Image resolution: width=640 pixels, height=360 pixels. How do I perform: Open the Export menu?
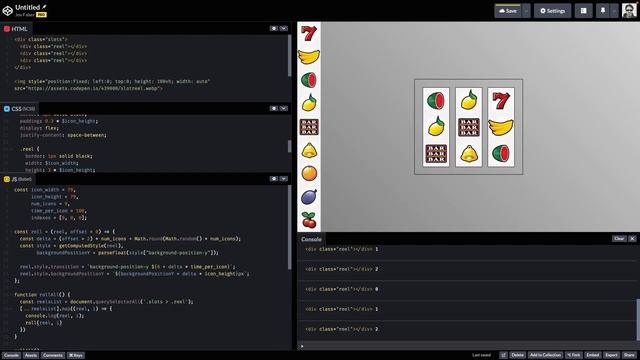point(611,355)
